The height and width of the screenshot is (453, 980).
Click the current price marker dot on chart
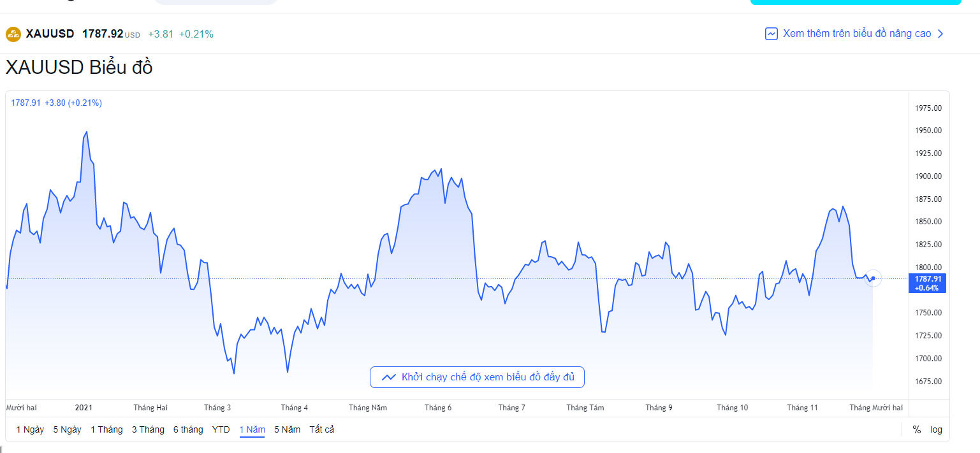pyautogui.click(x=873, y=278)
